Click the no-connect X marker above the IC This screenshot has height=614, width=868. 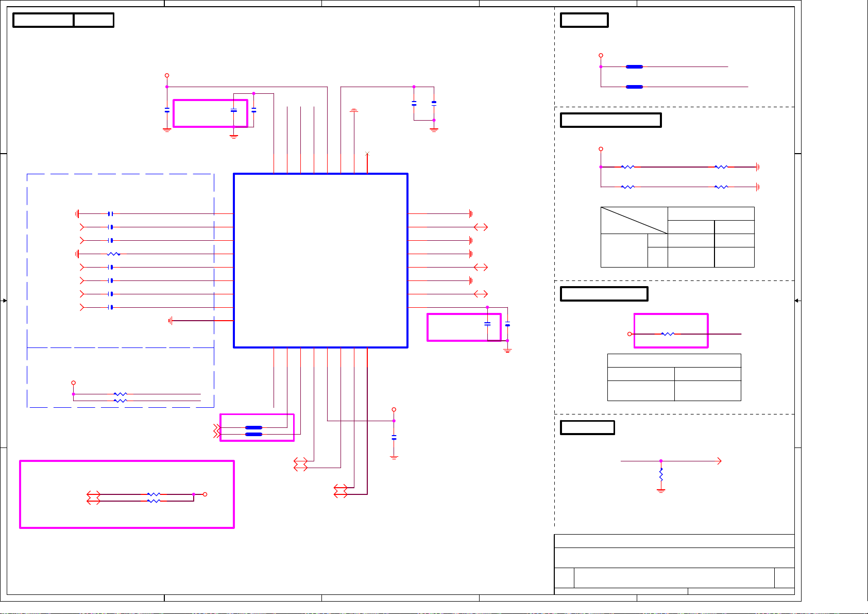coord(367,154)
